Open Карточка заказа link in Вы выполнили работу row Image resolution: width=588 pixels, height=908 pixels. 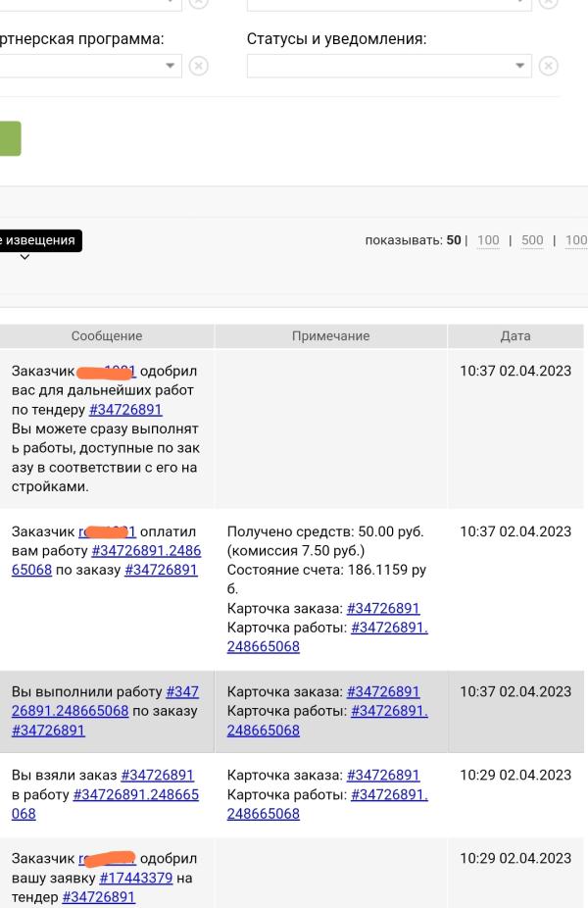[383, 691]
